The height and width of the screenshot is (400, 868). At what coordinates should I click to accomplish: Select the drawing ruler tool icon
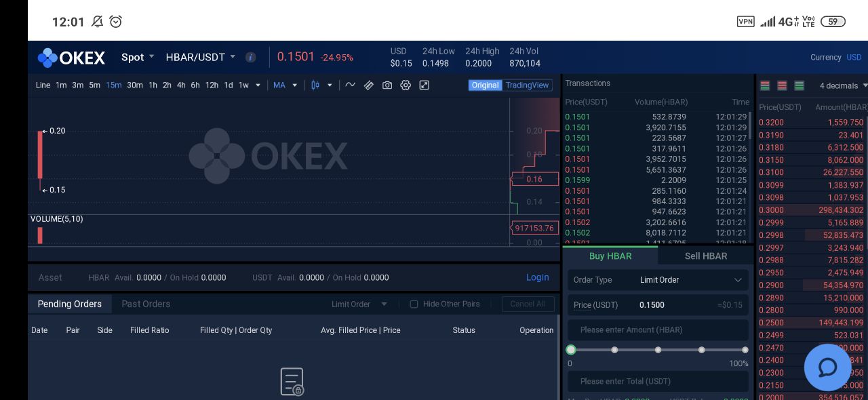pos(369,85)
